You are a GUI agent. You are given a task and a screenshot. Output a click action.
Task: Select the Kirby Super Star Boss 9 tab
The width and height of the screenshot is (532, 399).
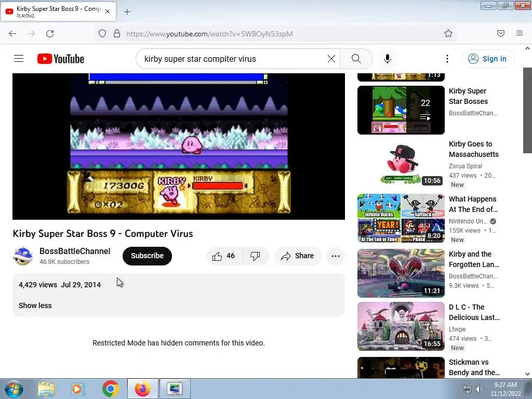(58, 11)
